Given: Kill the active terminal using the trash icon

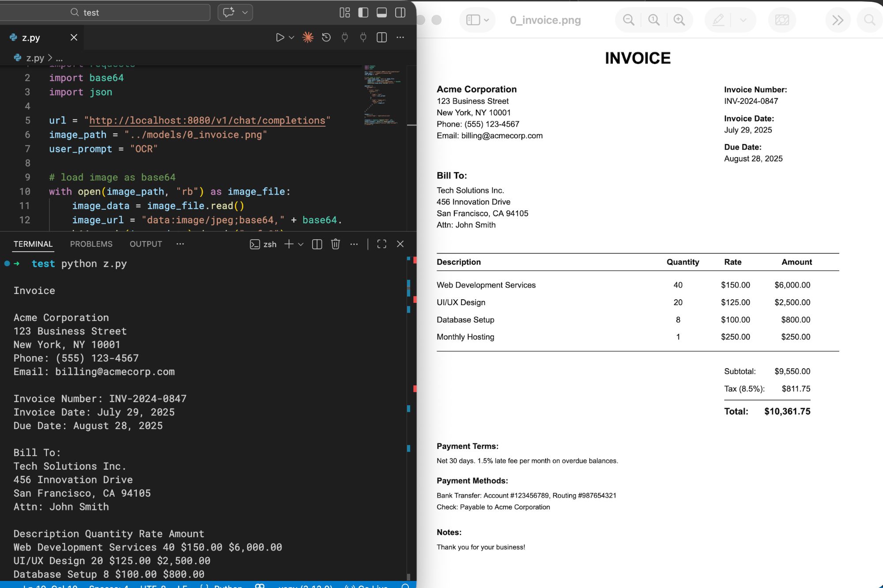Looking at the screenshot, I should (336, 244).
